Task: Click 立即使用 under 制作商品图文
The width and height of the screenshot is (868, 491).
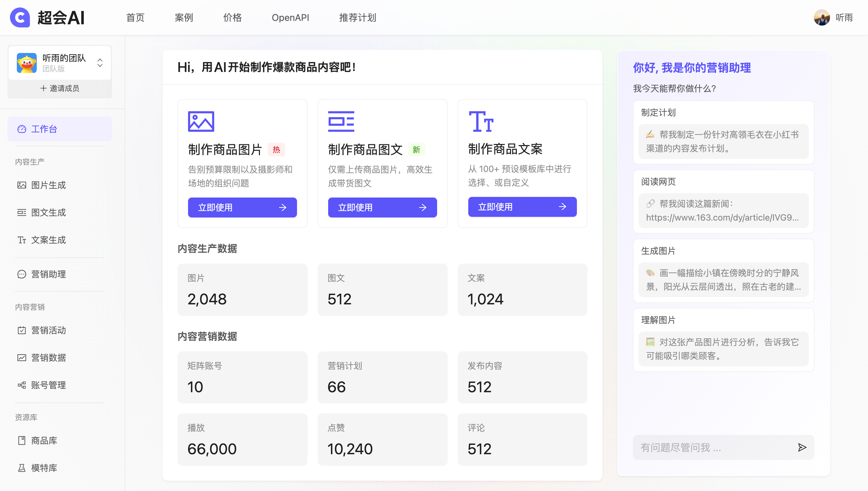Action: [382, 207]
